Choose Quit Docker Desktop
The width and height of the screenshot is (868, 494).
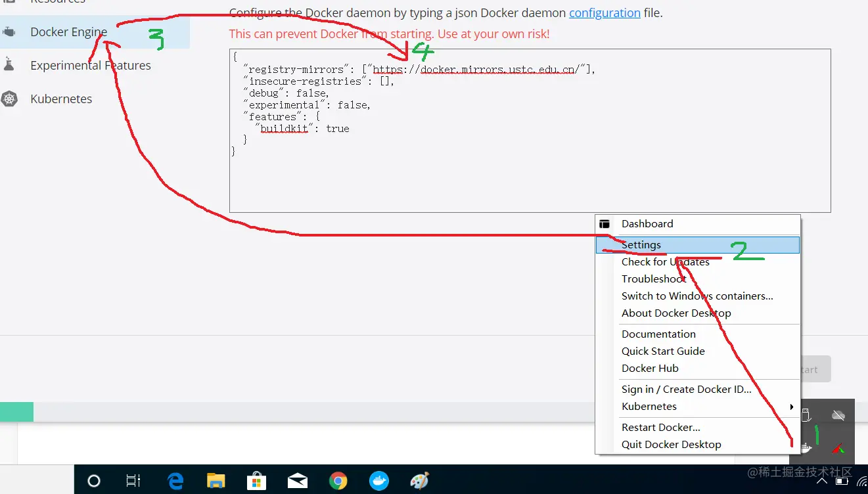pos(698,445)
